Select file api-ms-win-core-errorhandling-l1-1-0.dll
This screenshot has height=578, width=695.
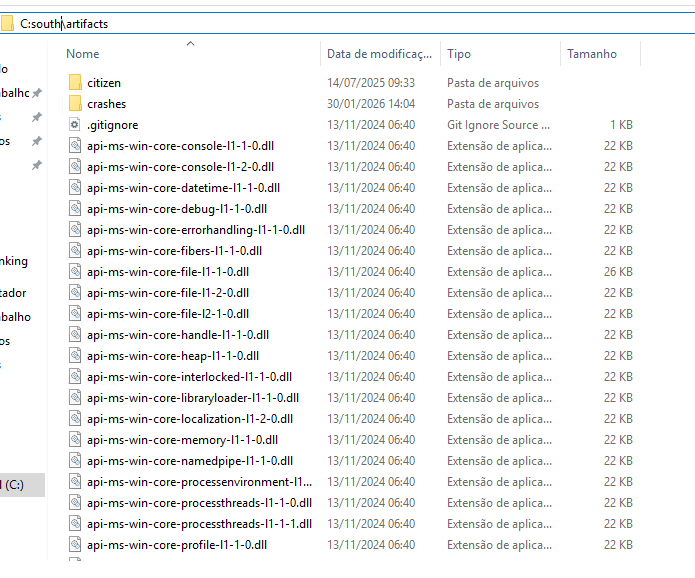[195, 230]
